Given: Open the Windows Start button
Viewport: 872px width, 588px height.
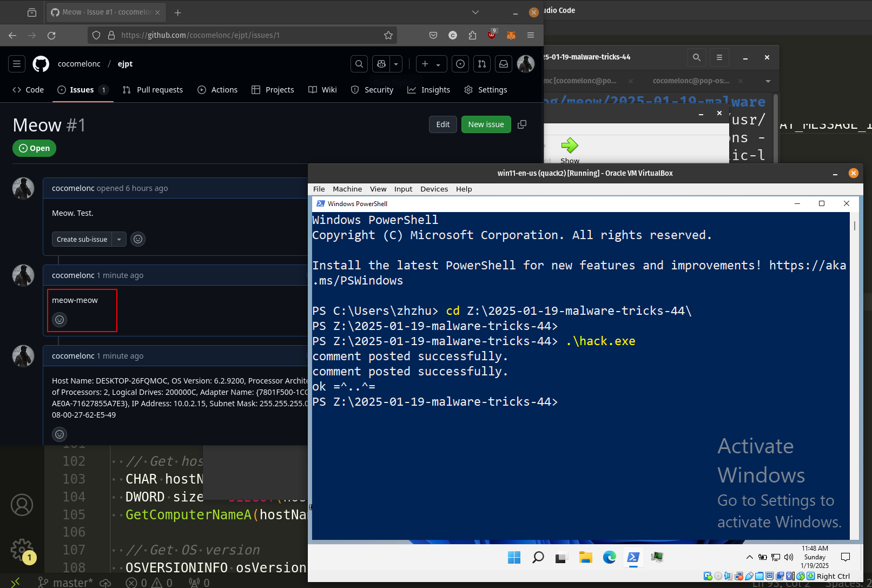Looking at the screenshot, I should click(514, 557).
